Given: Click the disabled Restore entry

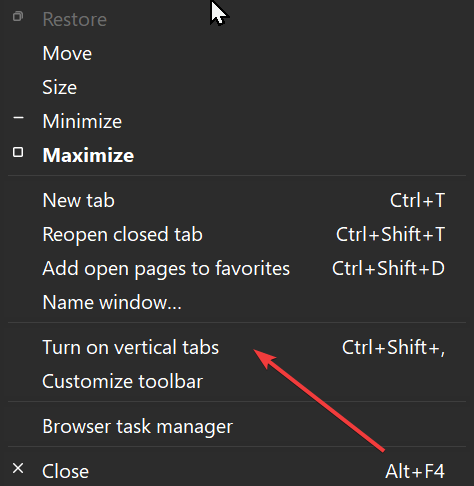Looking at the screenshot, I should [x=237, y=19].
